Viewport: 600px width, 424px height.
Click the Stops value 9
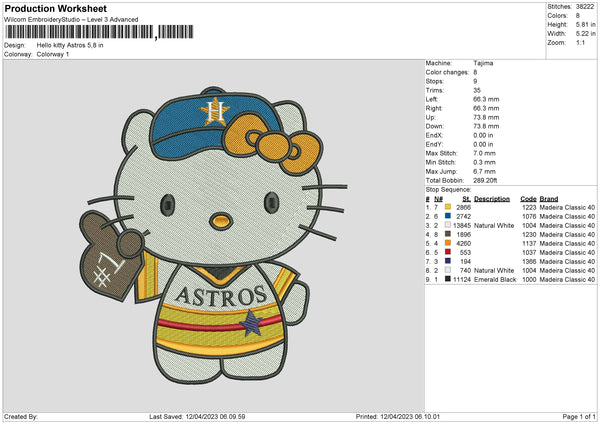coord(475,81)
